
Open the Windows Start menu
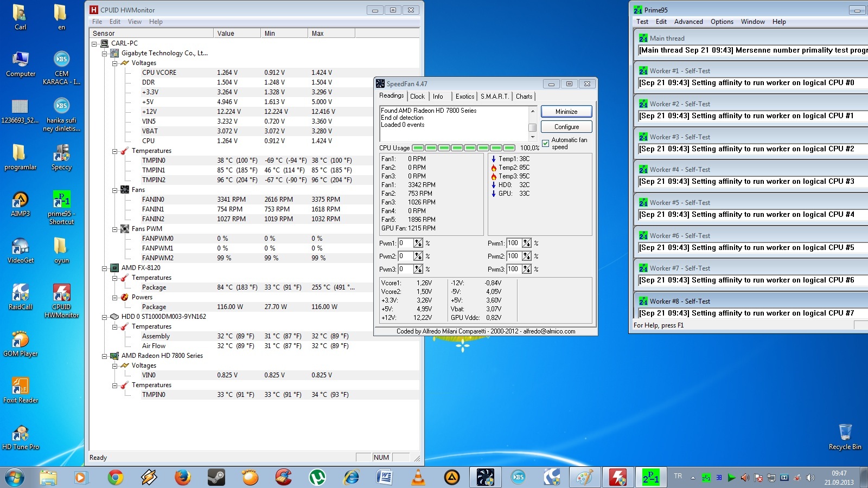click(15, 477)
